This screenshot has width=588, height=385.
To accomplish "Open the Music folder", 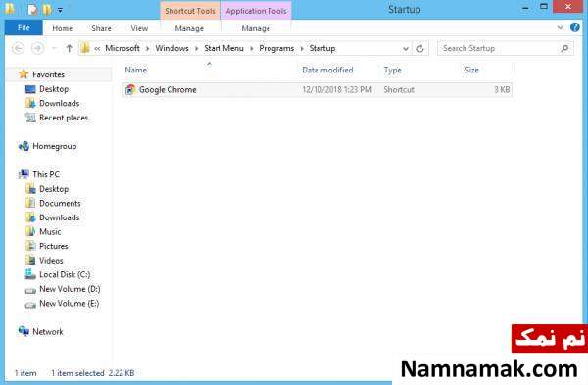I will click(x=50, y=231).
